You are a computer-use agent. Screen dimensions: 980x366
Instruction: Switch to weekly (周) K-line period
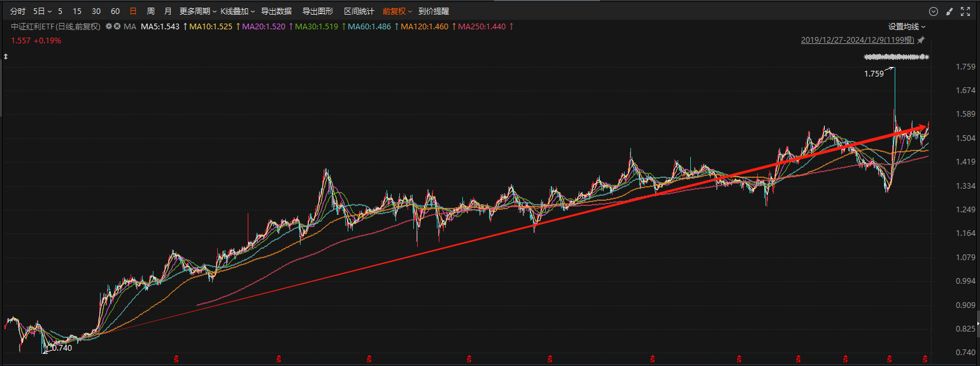pos(150,11)
